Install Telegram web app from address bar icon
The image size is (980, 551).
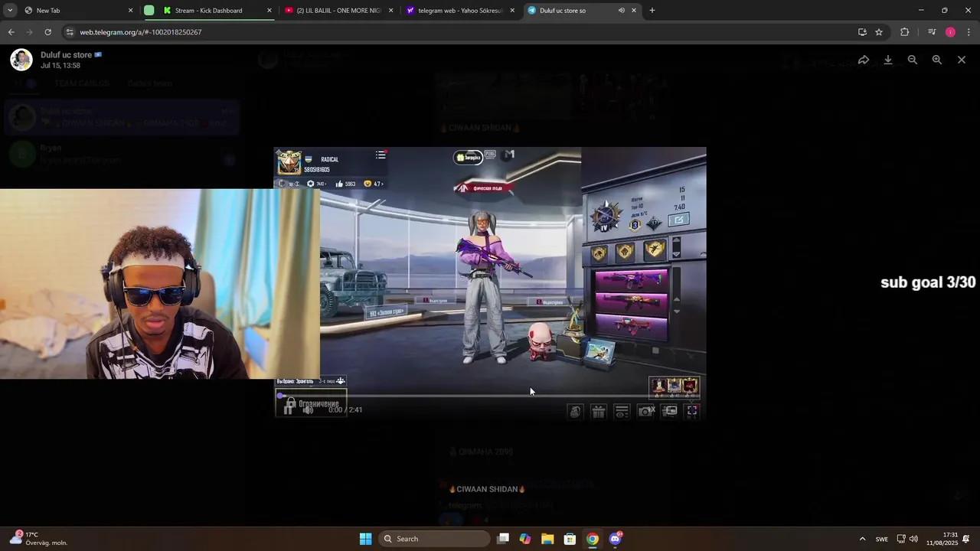[x=862, y=32]
